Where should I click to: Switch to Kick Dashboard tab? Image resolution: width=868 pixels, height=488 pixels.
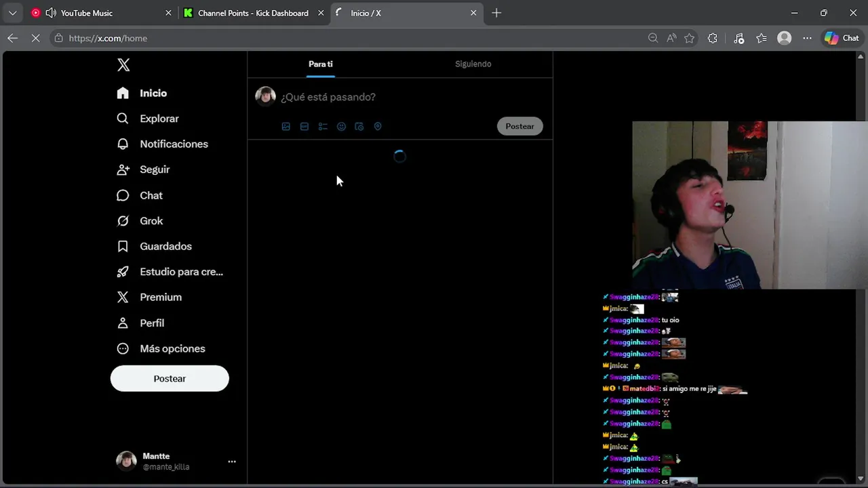(x=253, y=13)
